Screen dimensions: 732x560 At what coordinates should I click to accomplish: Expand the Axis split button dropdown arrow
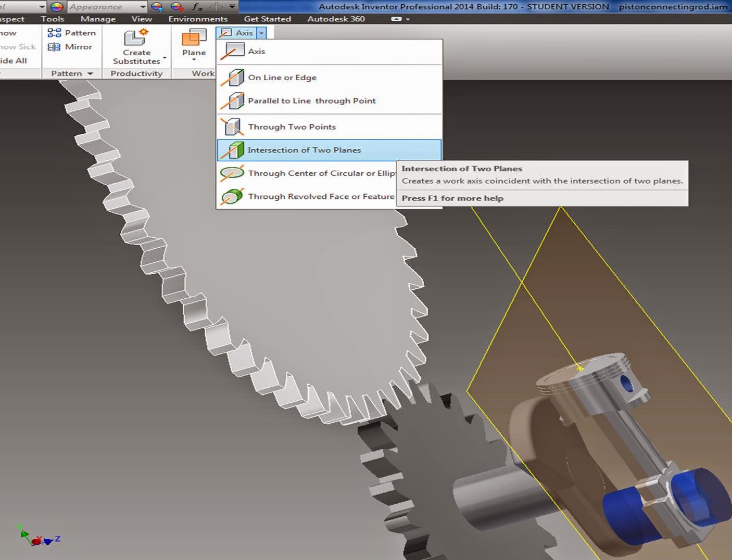tap(261, 32)
